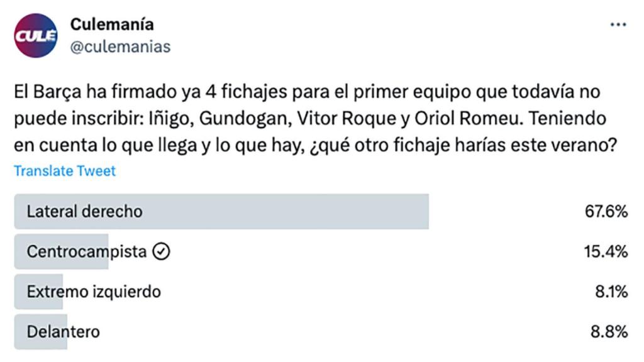Click the Lateral derecho progress bar
Image resolution: width=644 pixels, height=362 pixels.
coord(220,212)
